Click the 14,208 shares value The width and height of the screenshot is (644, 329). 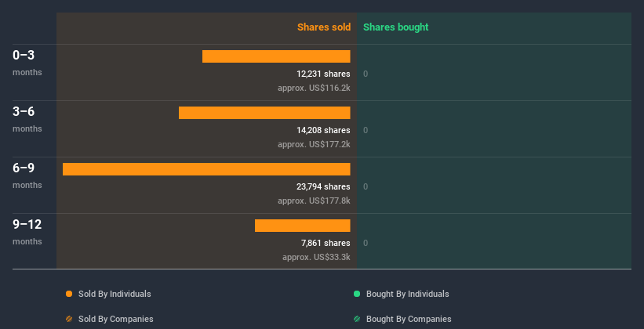(x=324, y=131)
